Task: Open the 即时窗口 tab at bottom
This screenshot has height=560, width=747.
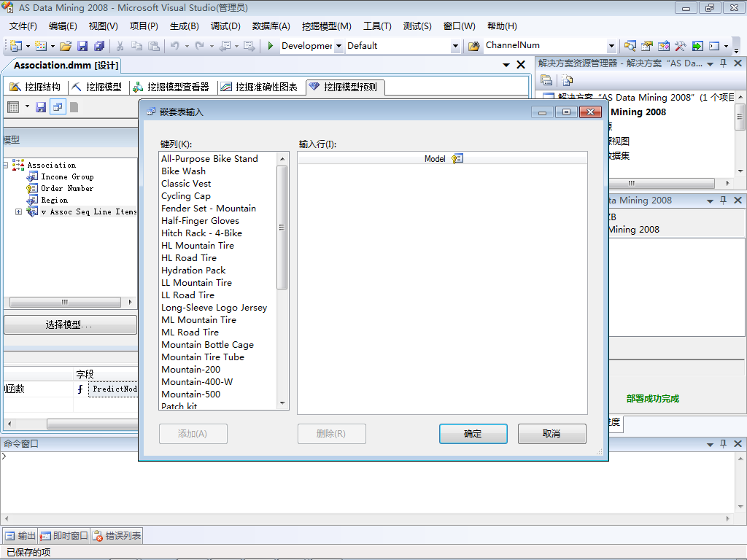Action: [x=64, y=536]
